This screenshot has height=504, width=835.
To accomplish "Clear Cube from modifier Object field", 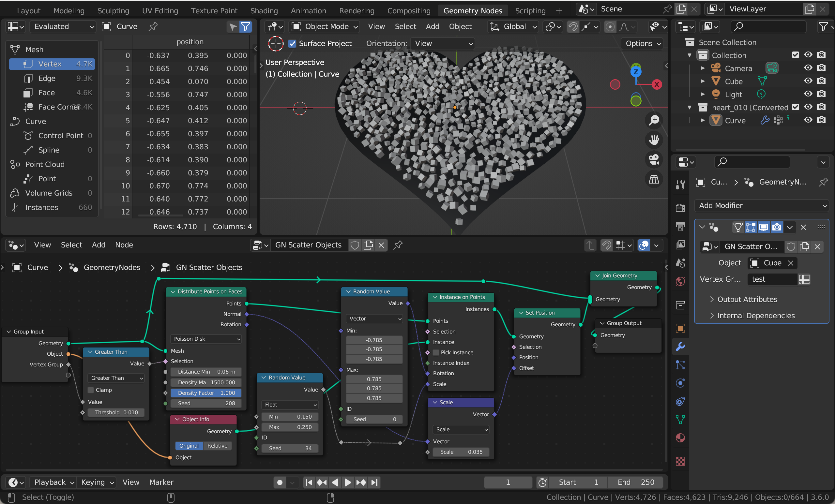I will [791, 263].
